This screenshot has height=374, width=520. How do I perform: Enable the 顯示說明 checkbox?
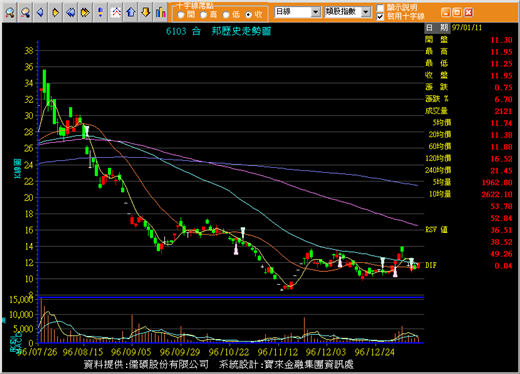coord(380,8)
